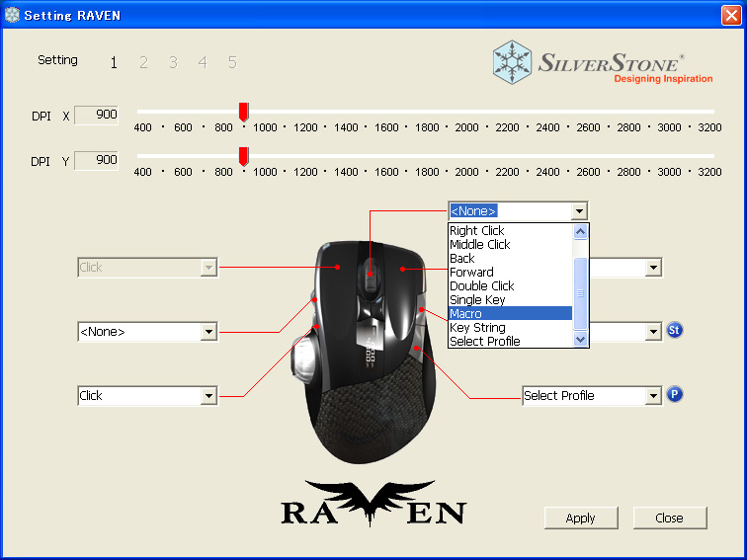Open the left <None> side button dropdown
Screen dimensions: 747x560
(208, 332)
